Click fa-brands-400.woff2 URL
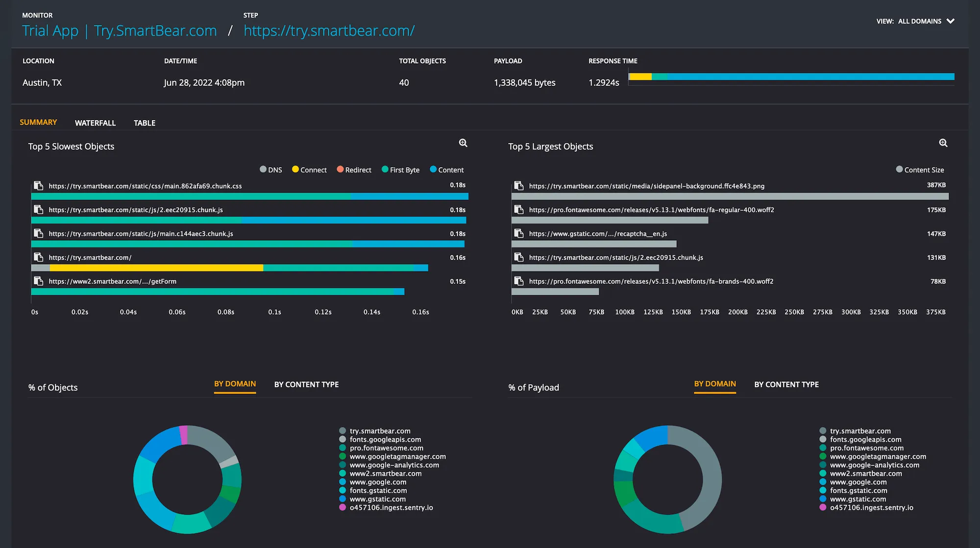 651,281
